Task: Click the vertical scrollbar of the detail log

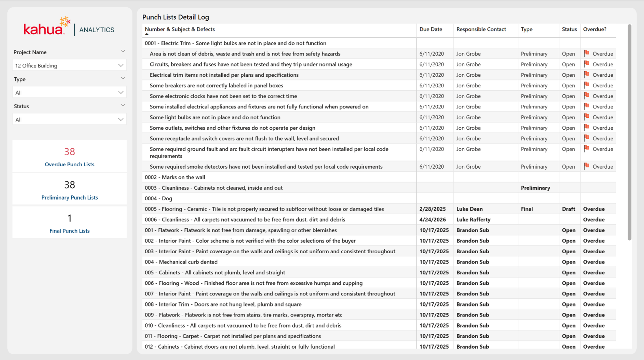Action: [x=629, y=132]
